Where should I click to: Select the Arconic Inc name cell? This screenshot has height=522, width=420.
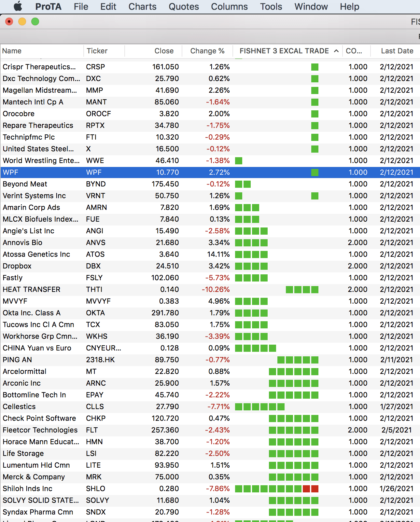[x=22, y=383]
